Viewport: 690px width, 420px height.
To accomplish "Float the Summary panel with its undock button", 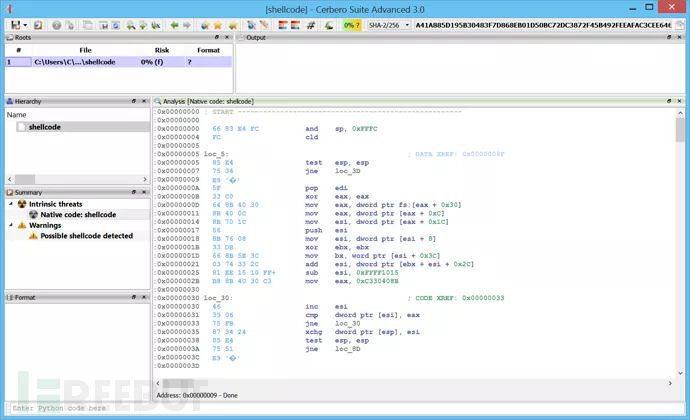I will 133,192.
